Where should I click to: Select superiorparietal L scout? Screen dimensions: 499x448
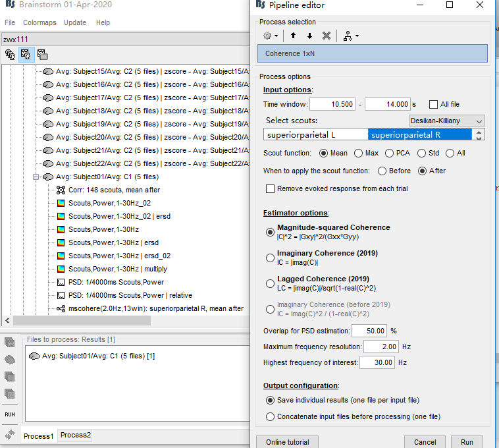click(315, 134)
